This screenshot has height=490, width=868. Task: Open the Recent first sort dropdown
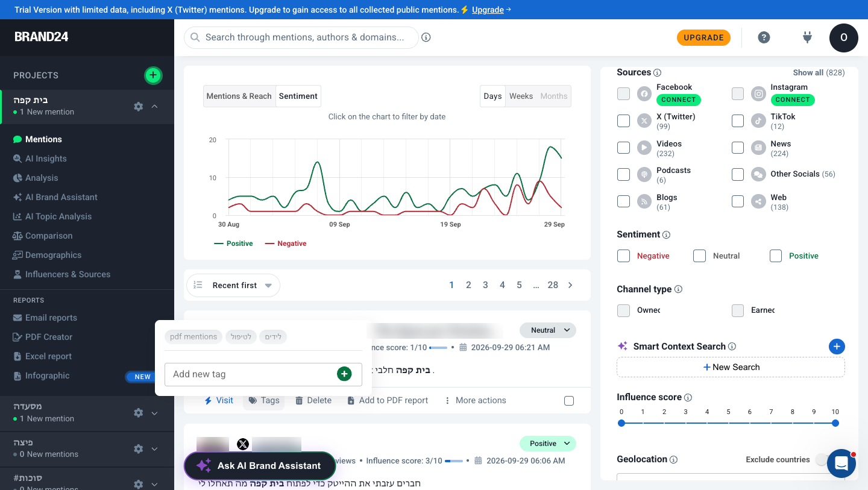click(233, 286)
